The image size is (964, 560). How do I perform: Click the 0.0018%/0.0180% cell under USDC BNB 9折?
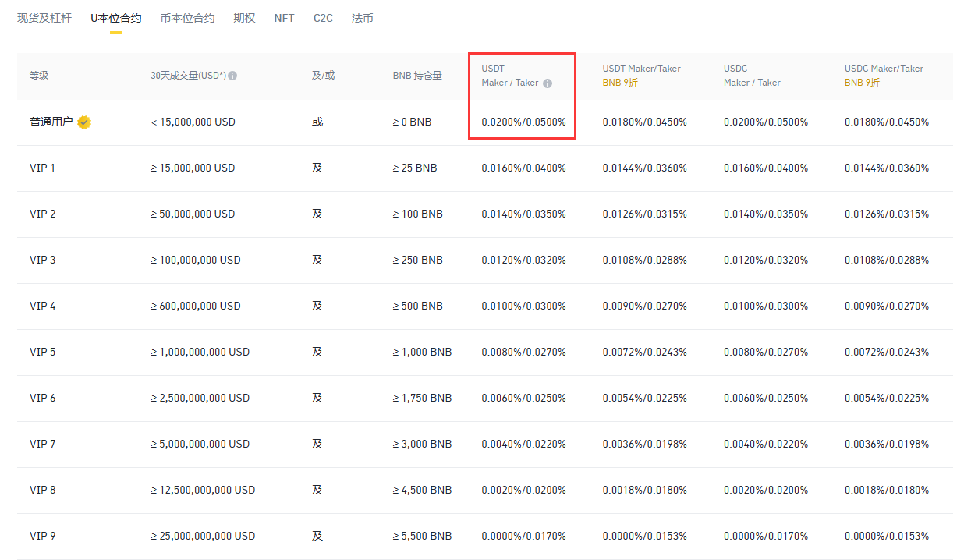click(887, 490)
